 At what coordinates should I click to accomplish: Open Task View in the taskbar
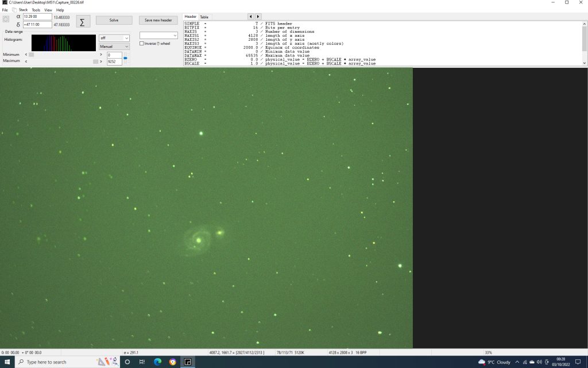pyautogui.click(x=142, y=362)
